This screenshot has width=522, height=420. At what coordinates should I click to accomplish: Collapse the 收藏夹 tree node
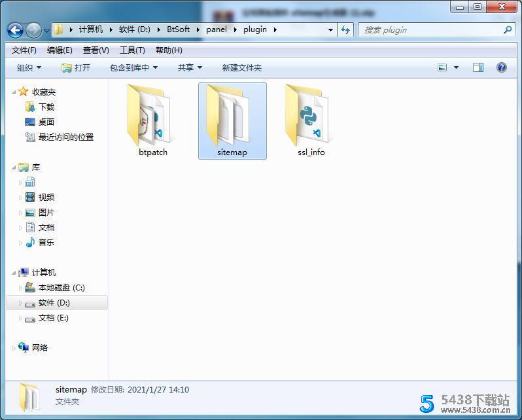[14, 92]
